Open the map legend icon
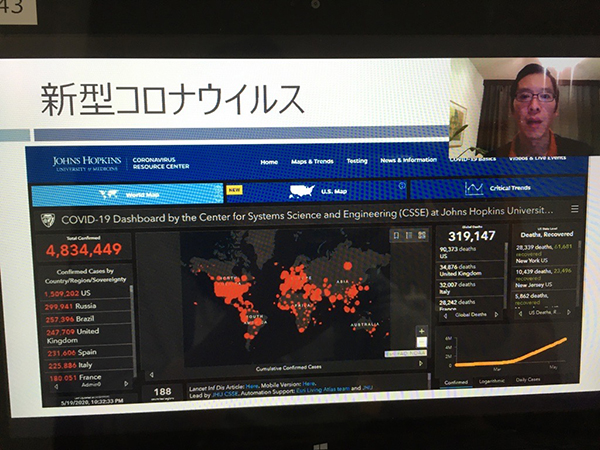The image size is (600, 450). pyautogui.click(x=407, y=235)
